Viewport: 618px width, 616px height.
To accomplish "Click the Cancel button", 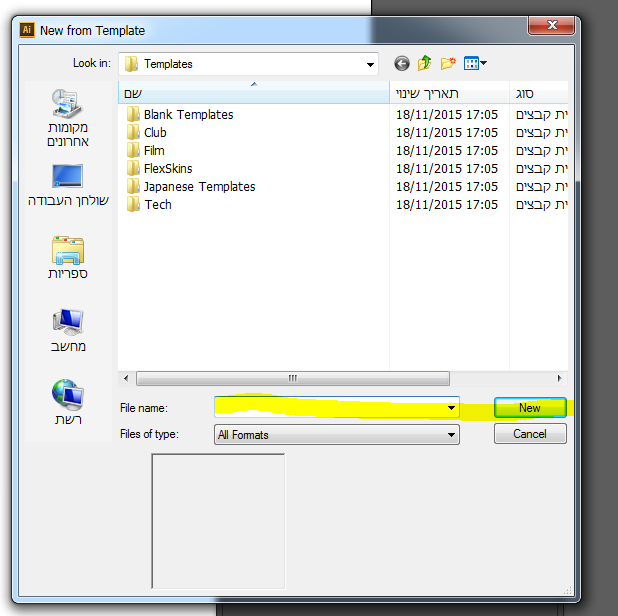I will coord(530,434).
